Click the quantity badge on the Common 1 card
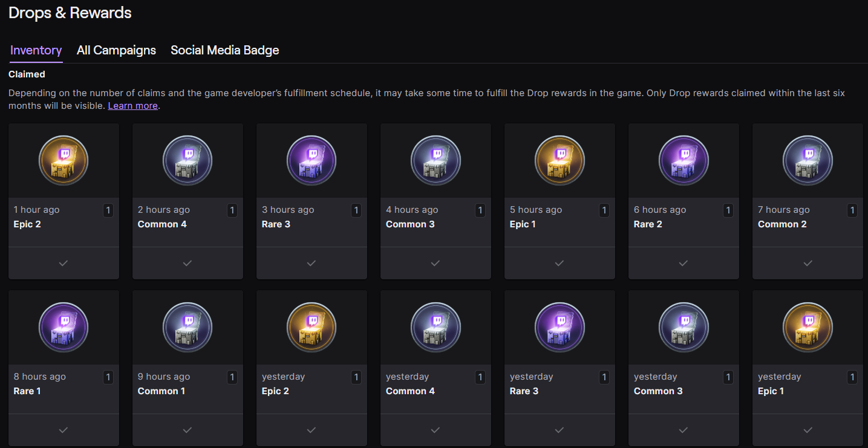 pos(232,377)
